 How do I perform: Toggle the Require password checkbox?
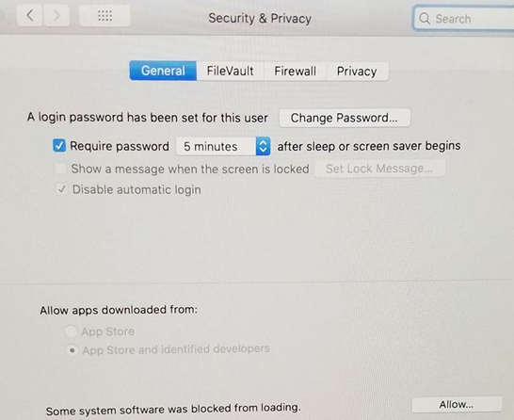click(59, 145)
